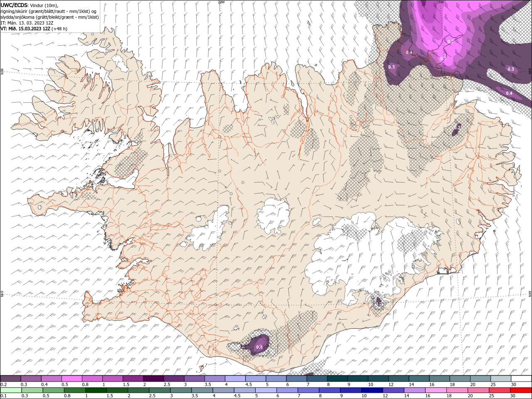Select the bright pink snow-scale swatch between 0.5 and 0.8
The image size is (532, 399).
click(x=72, y=379)
